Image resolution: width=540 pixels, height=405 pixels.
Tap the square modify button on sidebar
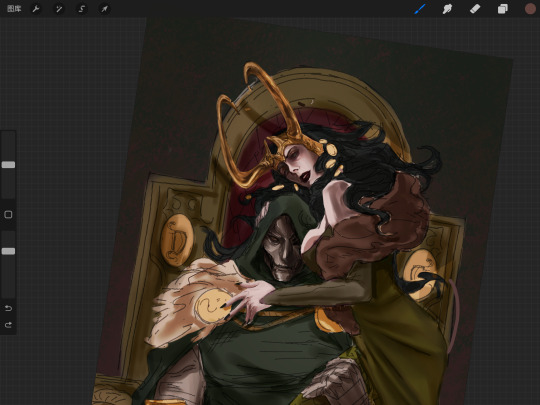8,215
